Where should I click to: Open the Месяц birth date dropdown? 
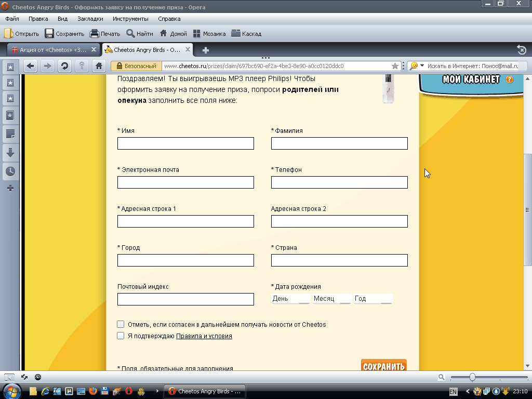click(332, 299)
